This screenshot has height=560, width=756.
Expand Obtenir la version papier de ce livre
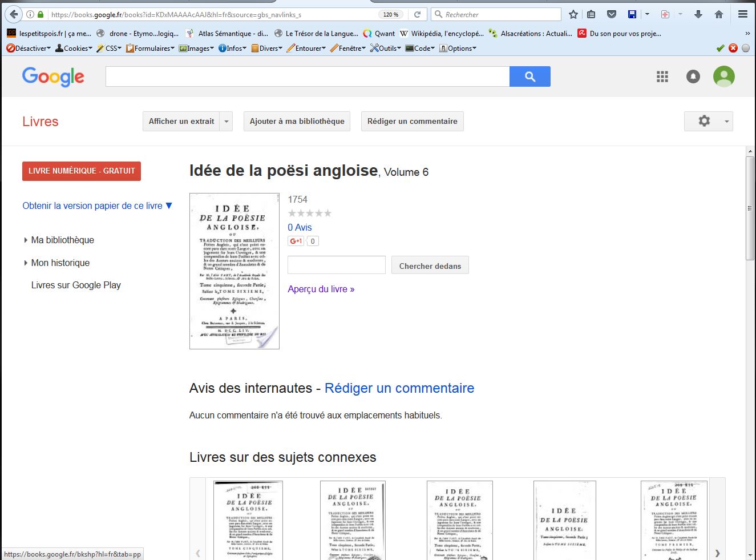tap(97, 206)
